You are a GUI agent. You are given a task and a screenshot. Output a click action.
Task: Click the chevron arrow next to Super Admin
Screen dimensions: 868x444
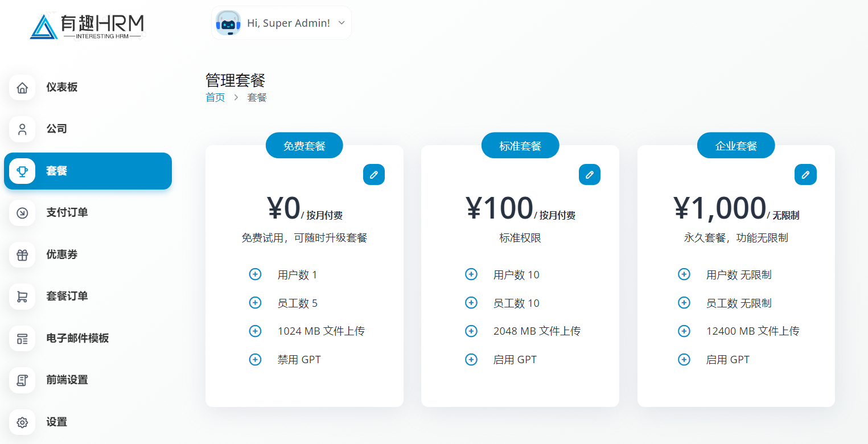tap(342, 23)
